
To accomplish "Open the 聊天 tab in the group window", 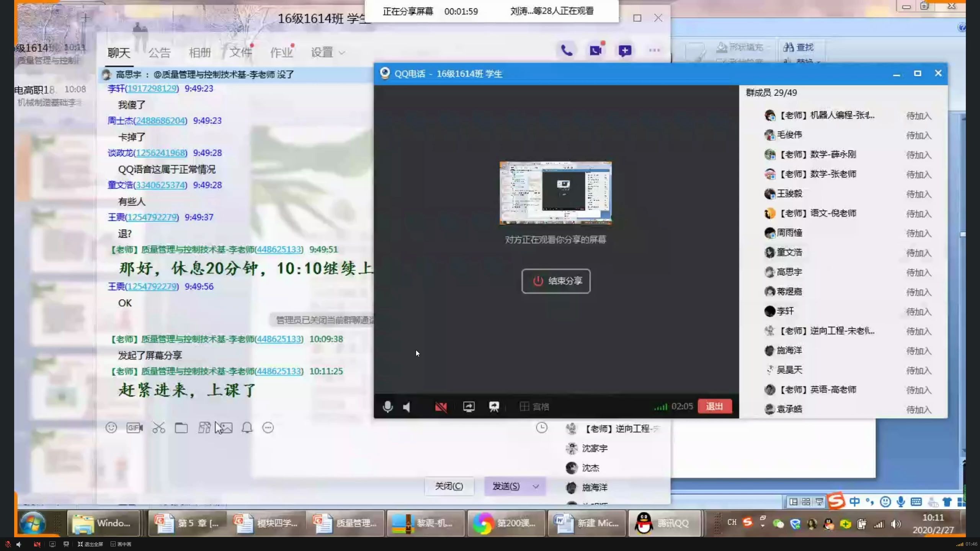I will 119,52.
